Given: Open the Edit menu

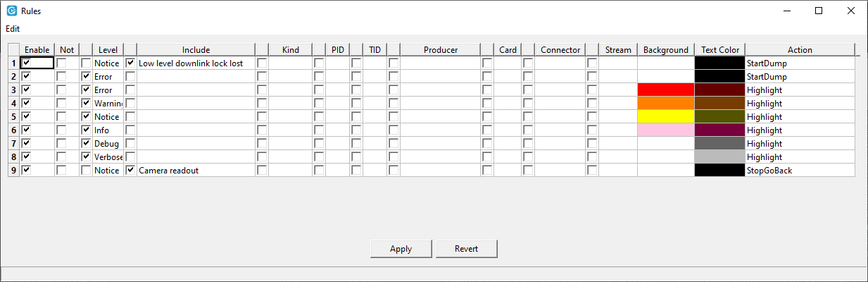Looking at the screenshot, I should click(13, 29).
